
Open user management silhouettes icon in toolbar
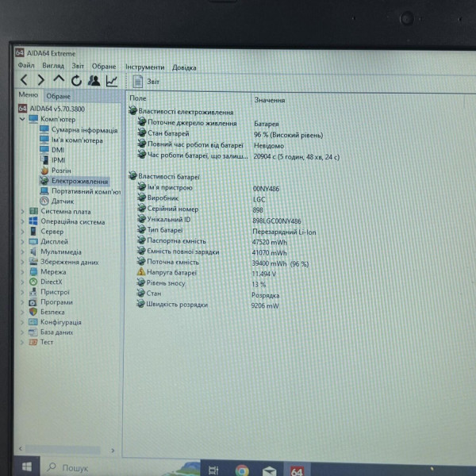[94, 80]
